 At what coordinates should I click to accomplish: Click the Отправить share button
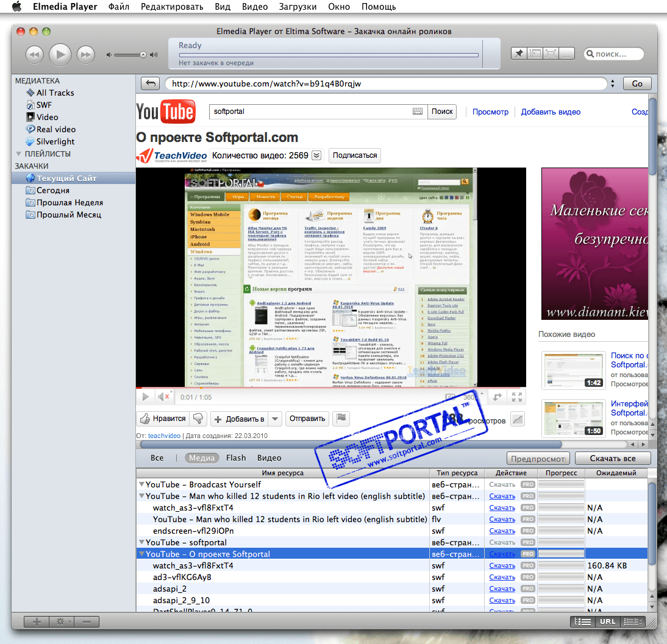click(x=307, y=419)
